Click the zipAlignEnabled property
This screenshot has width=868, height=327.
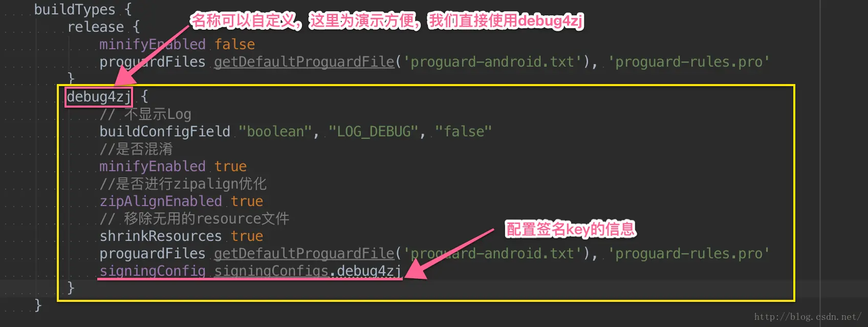(161, 201)
